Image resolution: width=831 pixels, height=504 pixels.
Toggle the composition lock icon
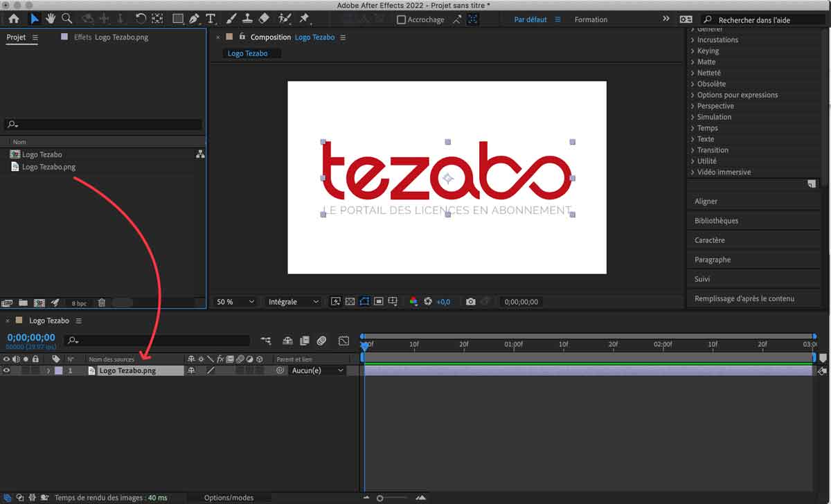point(242,36)
